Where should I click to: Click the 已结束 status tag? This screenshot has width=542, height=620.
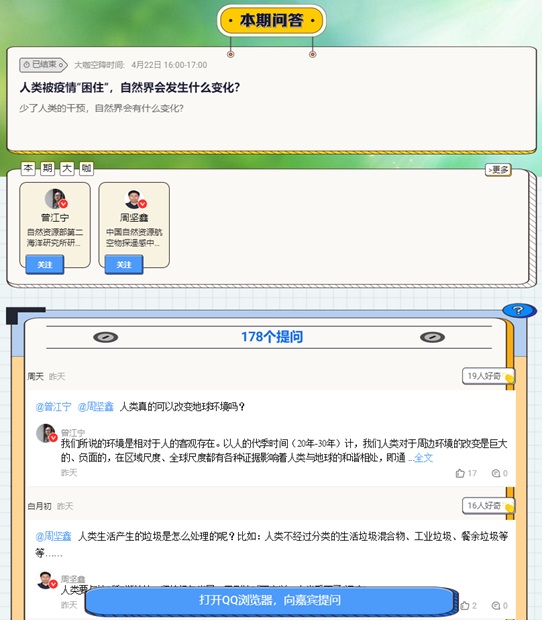coord(43,65)
